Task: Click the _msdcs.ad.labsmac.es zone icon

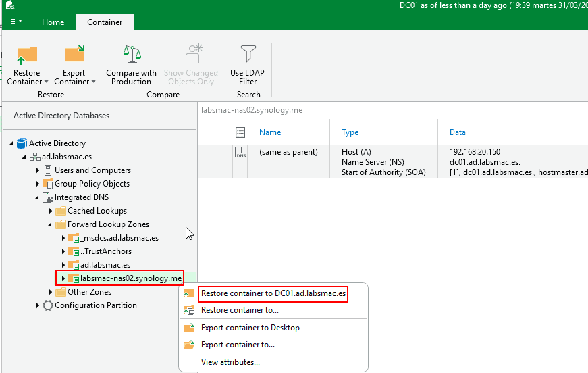Action: click(x=74, y=238)
